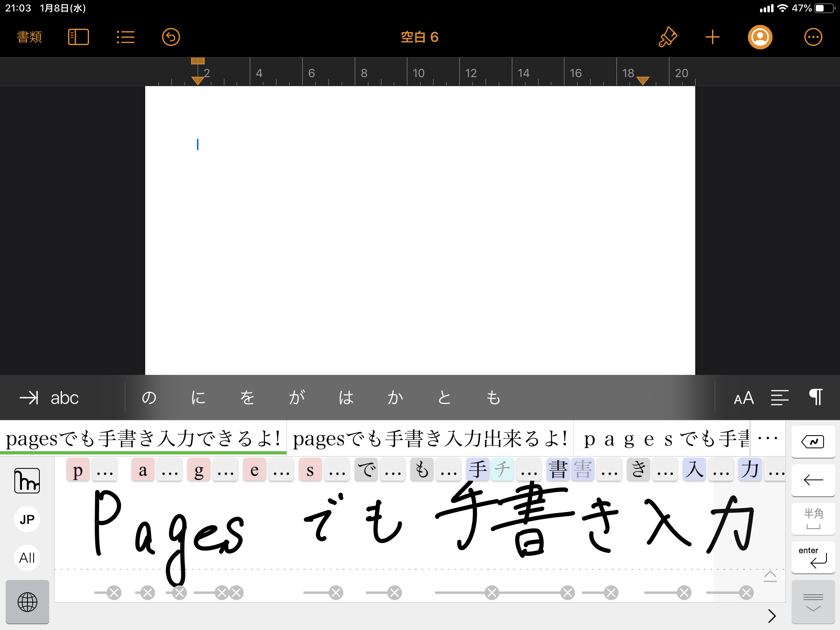
Task: Open the collaboration person icon
Action: point(760,37)
